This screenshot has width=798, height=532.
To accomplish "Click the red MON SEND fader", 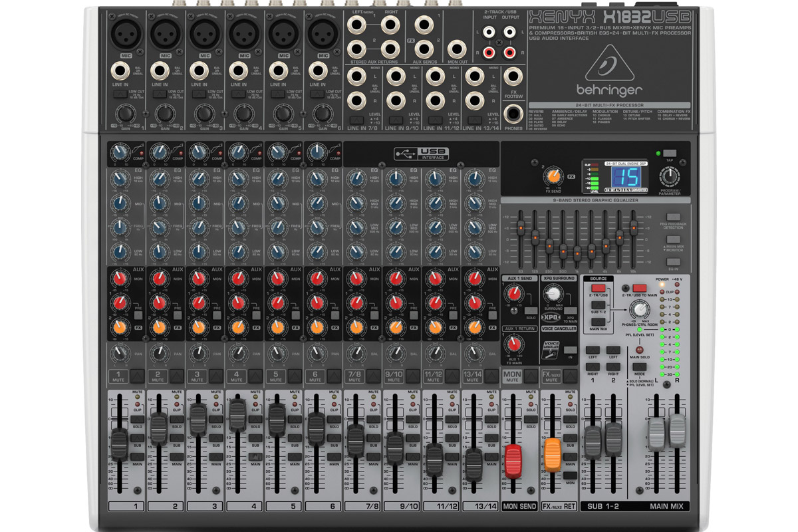I will (x=513, y=462).
